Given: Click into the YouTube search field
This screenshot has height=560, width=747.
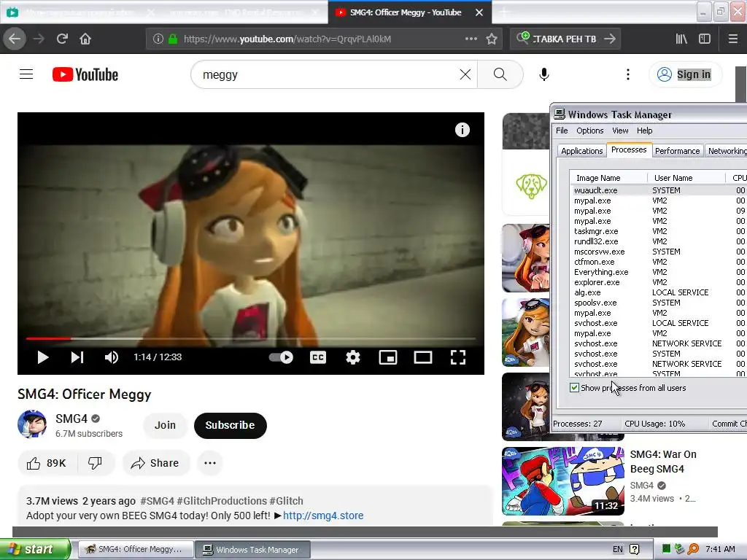Looking at the screenshot, I should click(329, 74).
